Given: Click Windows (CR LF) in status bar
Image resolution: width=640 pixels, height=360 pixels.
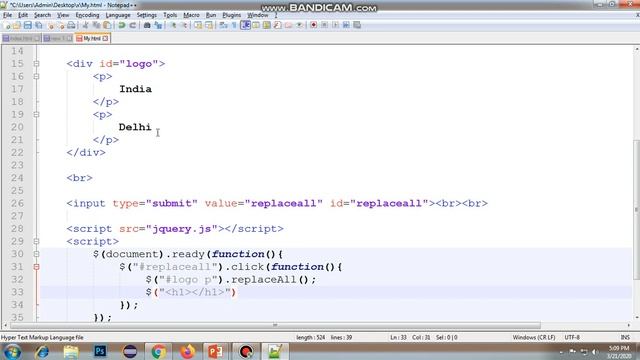Looking at the screenshot, I should [x=534, y=338].
